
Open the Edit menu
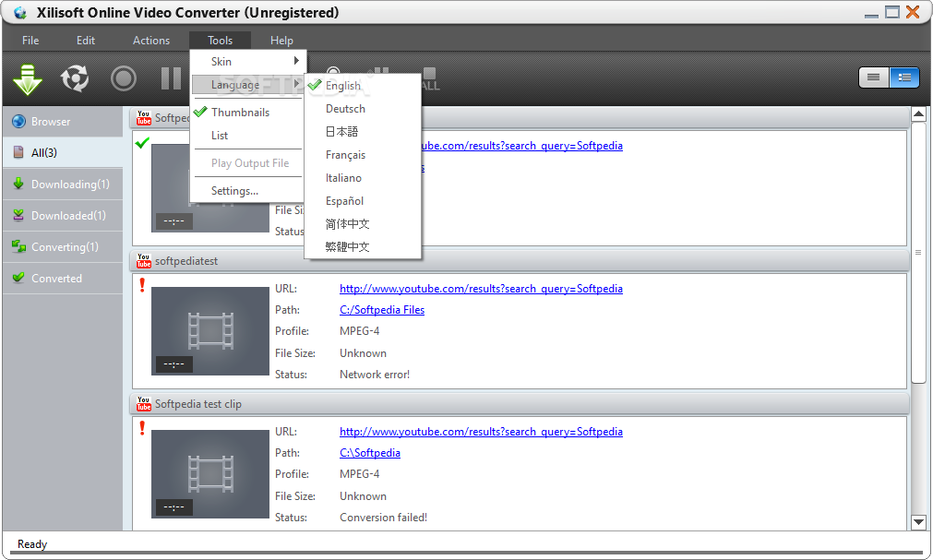pyautogui.click(x=86, y=41)
